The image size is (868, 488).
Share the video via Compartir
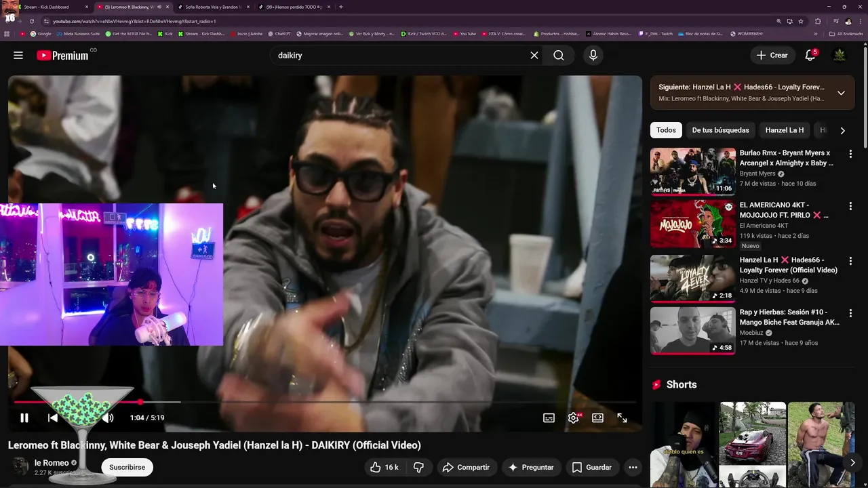(x=466, y=468)
